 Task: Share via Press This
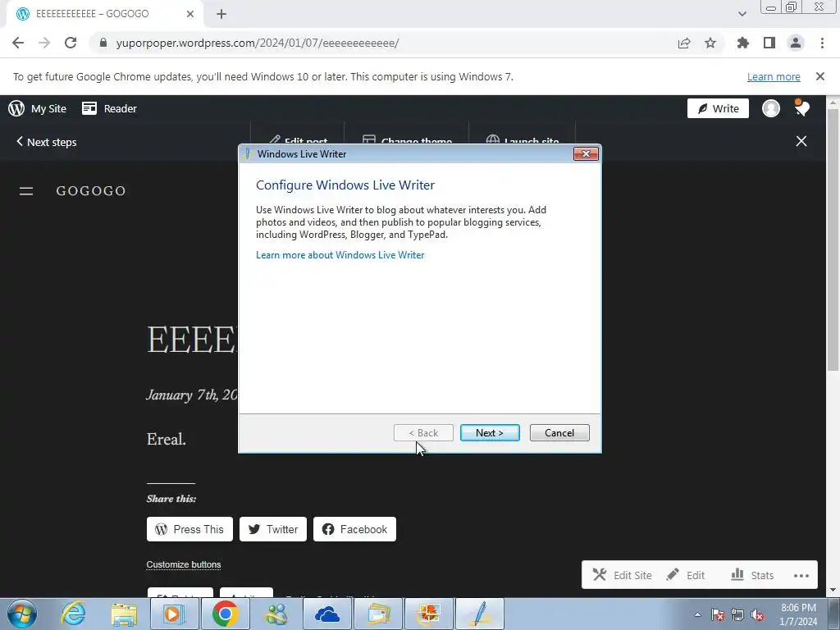click(189, 529)
